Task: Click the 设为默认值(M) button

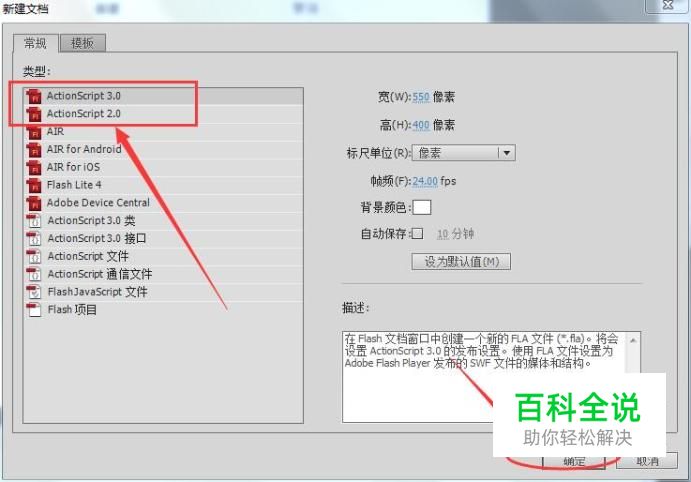Action: tap(461, 262)
